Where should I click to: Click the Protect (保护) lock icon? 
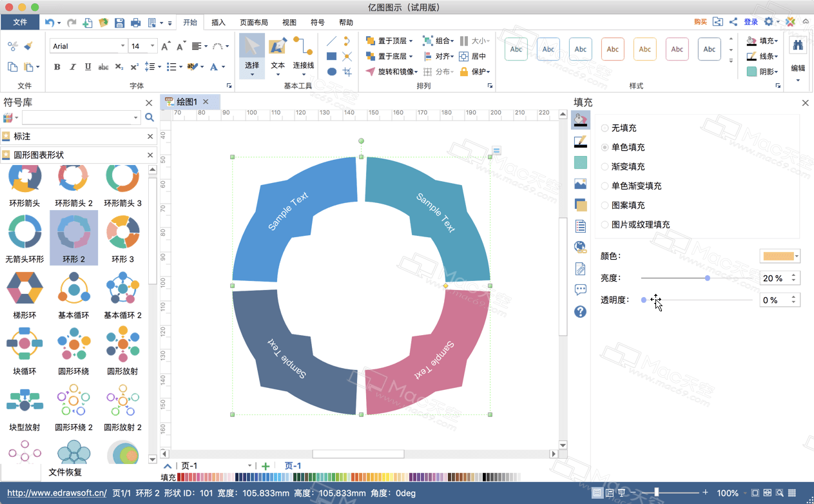point(463,72)
